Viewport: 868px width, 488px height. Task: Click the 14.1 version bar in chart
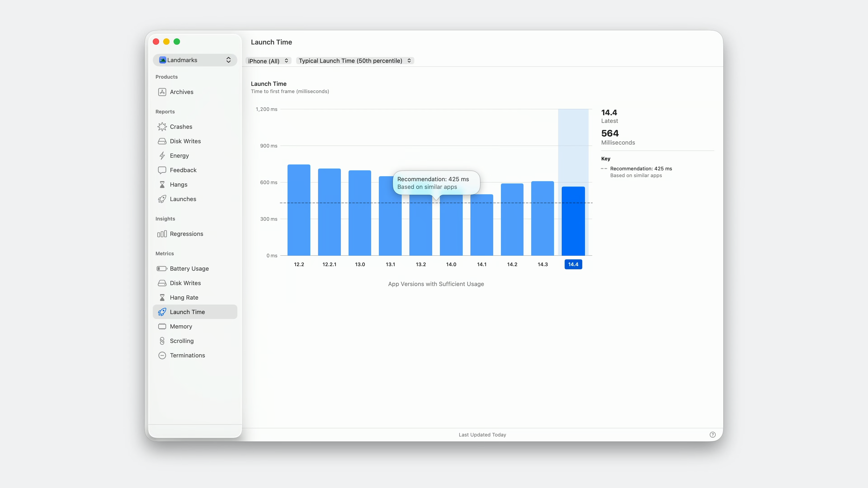[x=481, y=225]
